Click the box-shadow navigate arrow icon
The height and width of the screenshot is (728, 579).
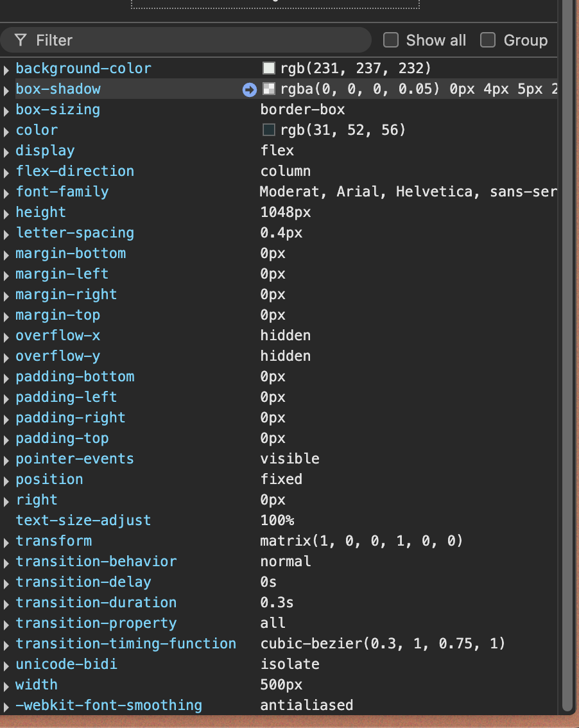(x=249, y=90)
